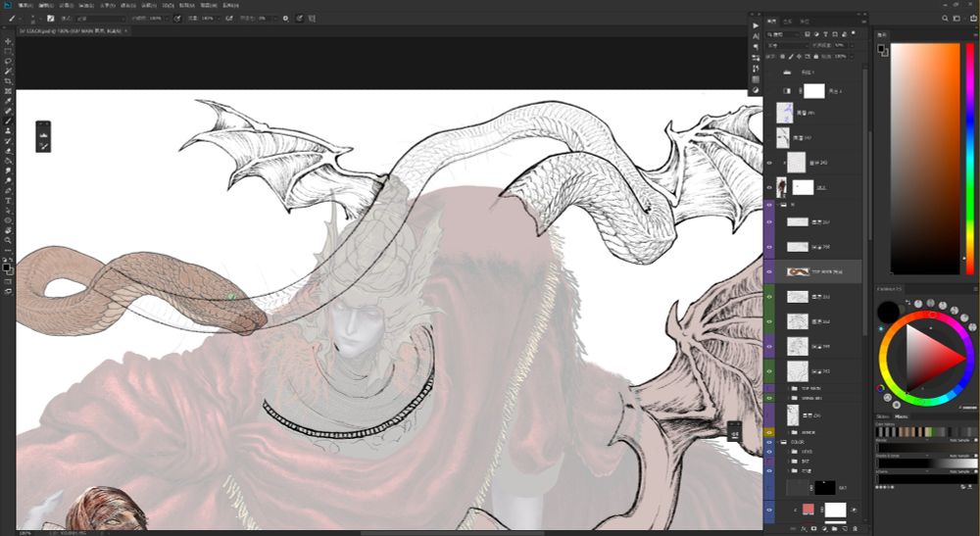Select the Eraser tool
980x536 pixels.
[8, 151]
